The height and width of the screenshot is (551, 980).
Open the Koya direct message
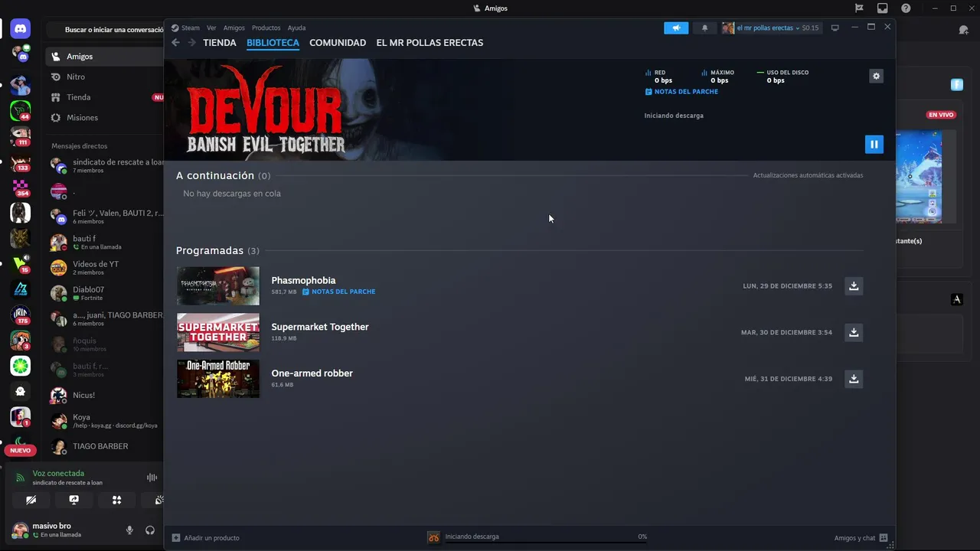tap(106, 421)
